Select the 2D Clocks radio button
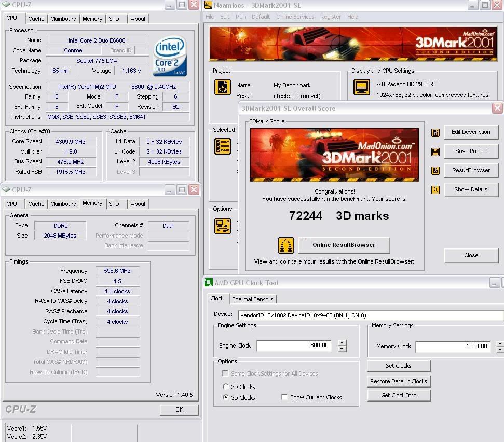The width and height of the screenshot is (504, 442). click(226, 386)
